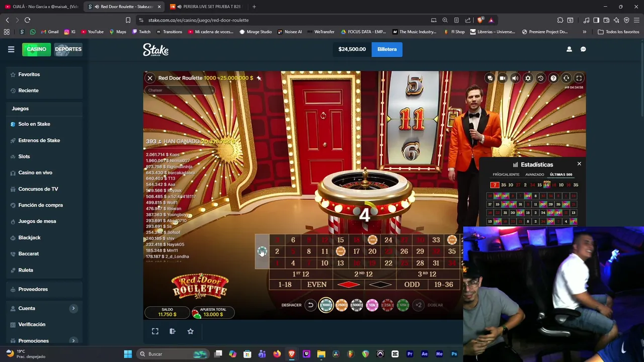Add game to favorites with star icon

(x=190, y=331)
